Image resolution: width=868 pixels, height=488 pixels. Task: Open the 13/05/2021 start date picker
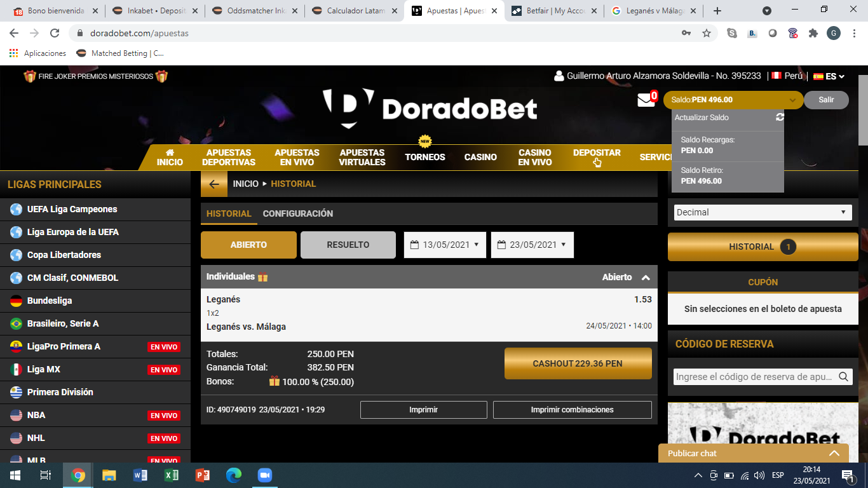pos(445,245)
